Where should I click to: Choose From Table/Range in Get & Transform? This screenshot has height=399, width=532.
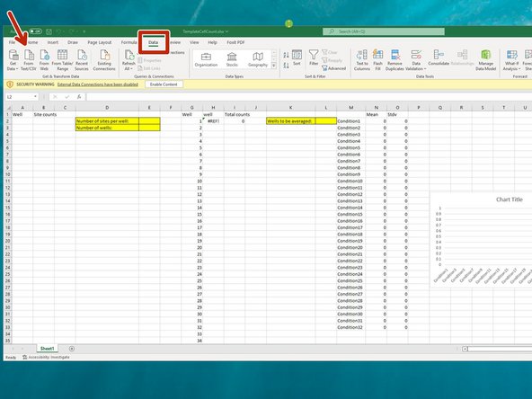[x=62, y=59]
